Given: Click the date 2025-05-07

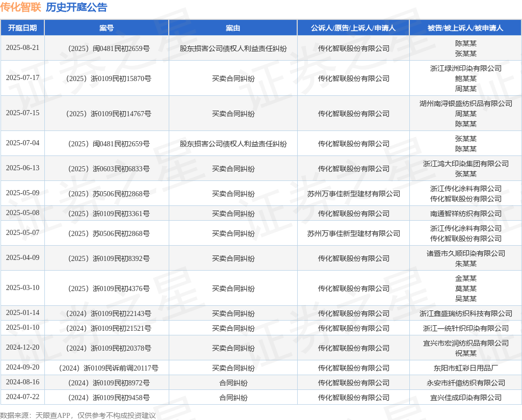Looking at the screenshot, I should (x=22, y=232).
